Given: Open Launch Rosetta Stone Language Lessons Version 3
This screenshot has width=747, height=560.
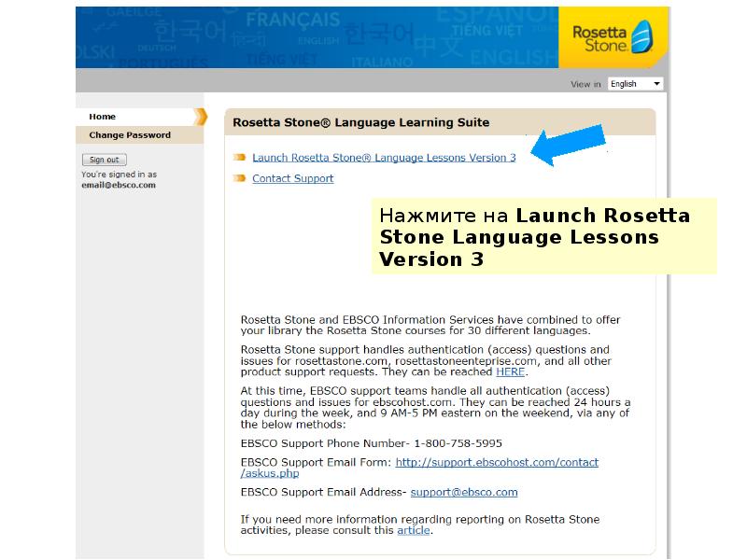Looking at the screenshot, I should tap(384, 157).
